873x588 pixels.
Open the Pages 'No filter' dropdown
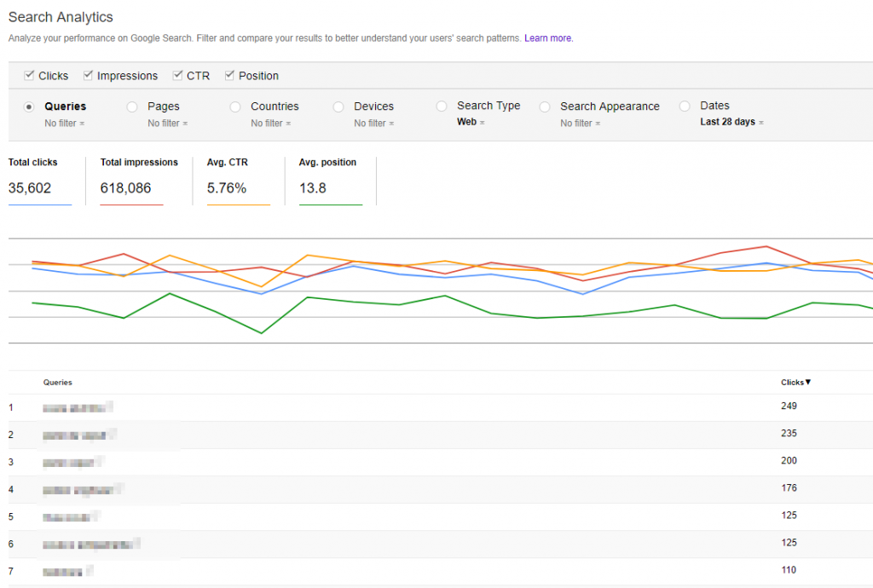click(x=168, y=123)
